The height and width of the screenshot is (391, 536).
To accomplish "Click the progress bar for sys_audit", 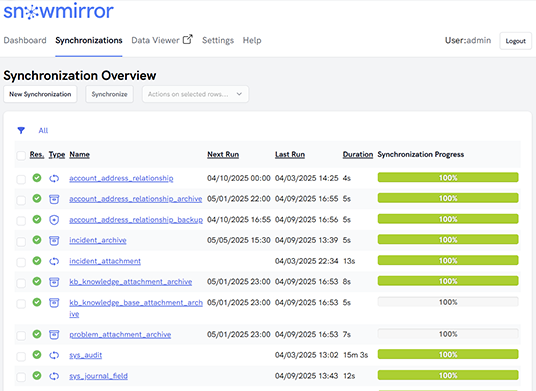I will coord(448,354).
